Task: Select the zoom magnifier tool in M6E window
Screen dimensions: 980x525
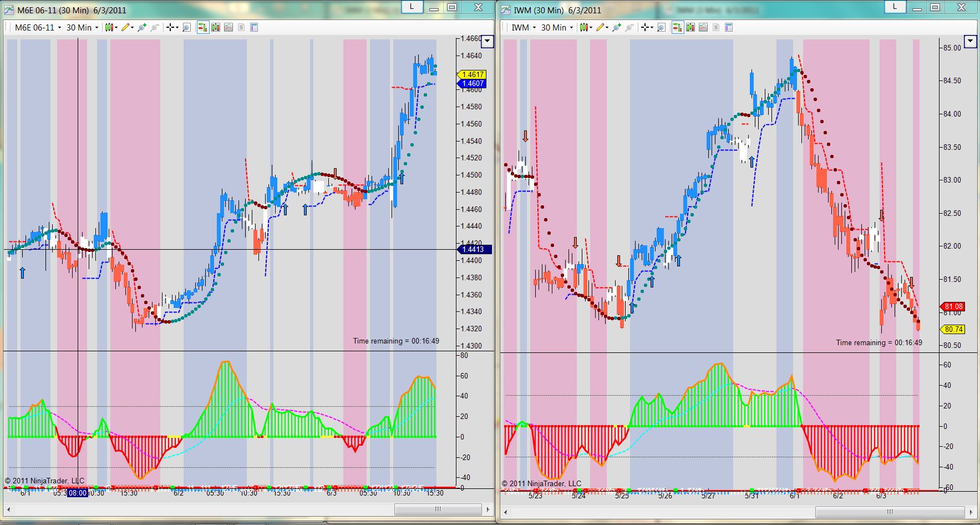Action: (x=187, y=27)
